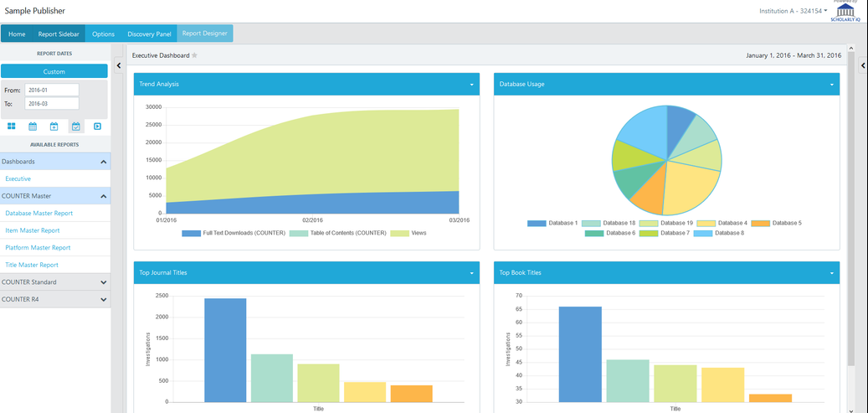Toggle Database 1 in pie legend
The width and height of the screenshot is (868, 413).
pos(552,224)
